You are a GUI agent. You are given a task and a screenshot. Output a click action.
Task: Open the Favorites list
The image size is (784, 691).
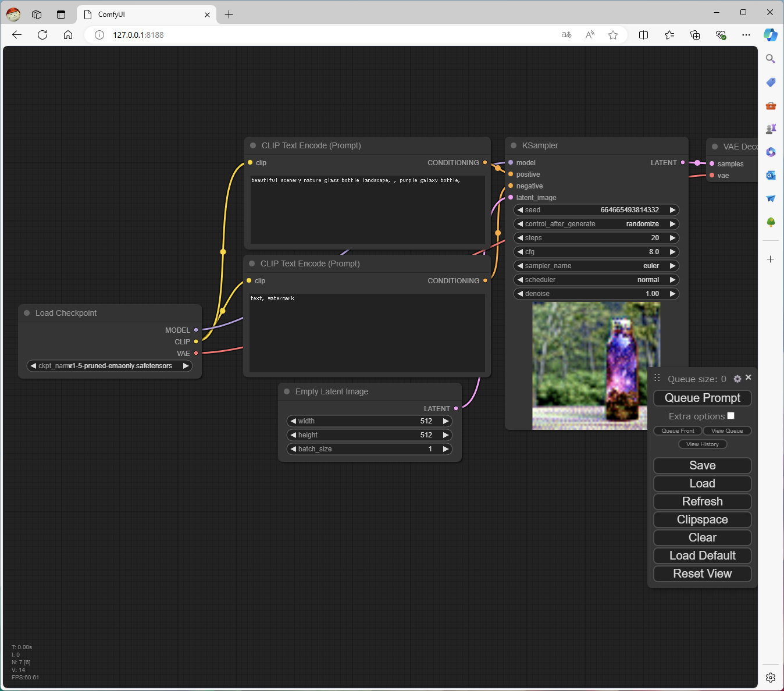[x=669, y=35]
